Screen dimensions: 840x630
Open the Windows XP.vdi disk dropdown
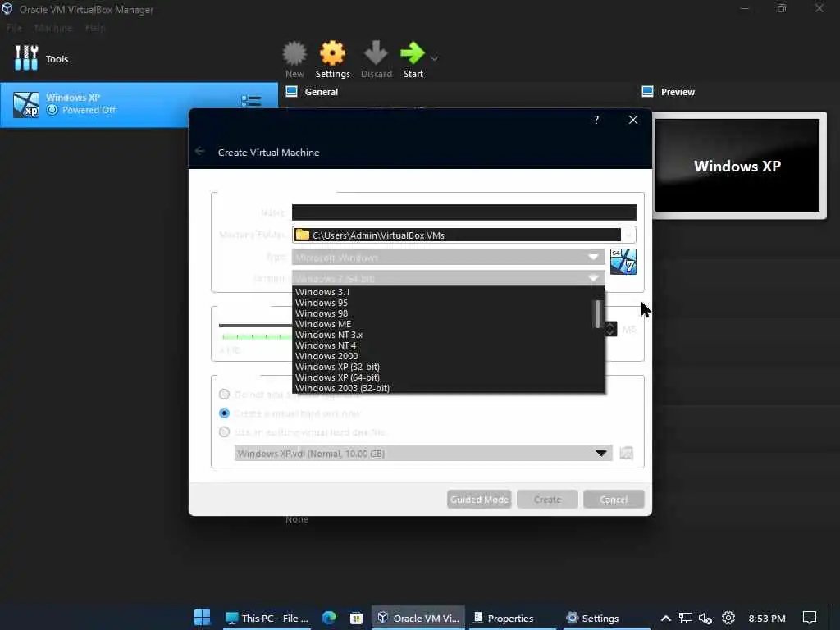(423, 453)
